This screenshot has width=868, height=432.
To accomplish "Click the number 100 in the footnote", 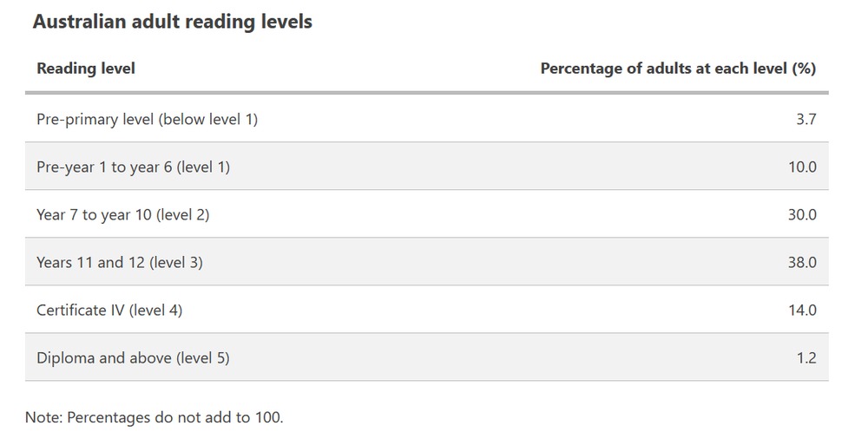I will [268, 417].
